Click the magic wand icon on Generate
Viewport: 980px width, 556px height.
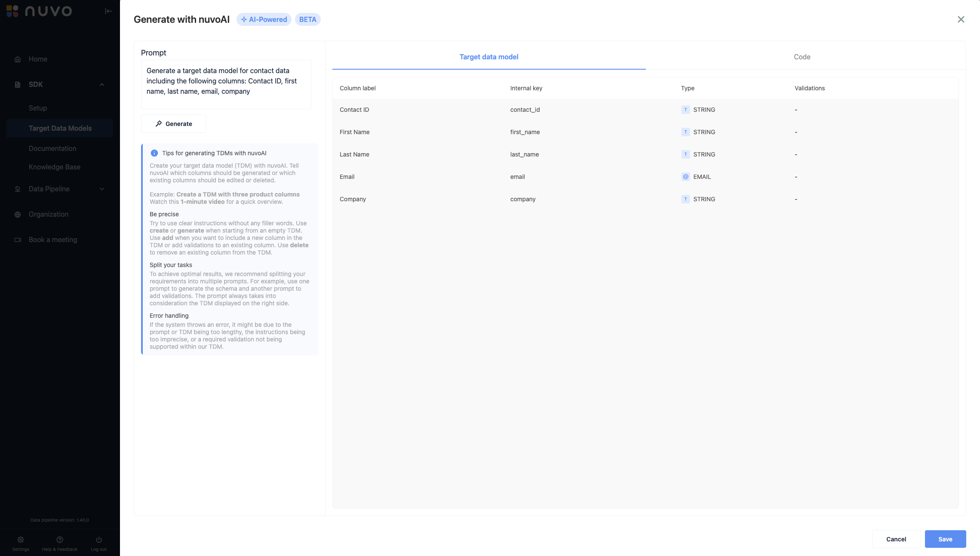coord(159,124)
